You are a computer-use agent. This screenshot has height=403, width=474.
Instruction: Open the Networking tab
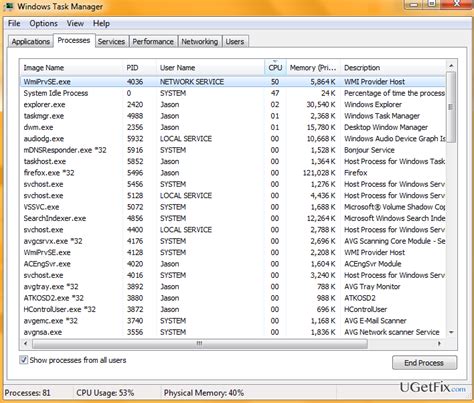coord(199,42)
